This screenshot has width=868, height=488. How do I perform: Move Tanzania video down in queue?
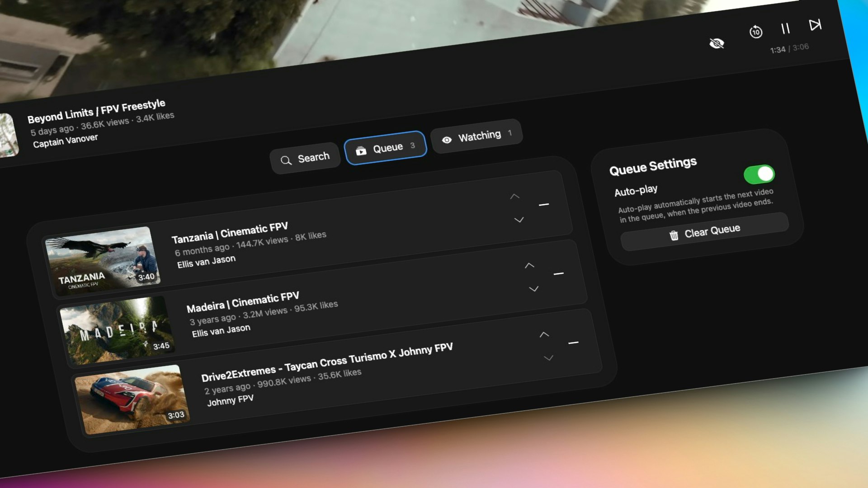click(519, 220)
